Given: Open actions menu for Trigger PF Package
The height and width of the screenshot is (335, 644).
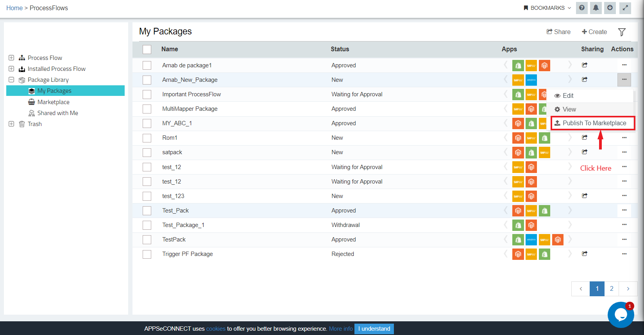Looking at the screenshot, I should click(624, 254).
